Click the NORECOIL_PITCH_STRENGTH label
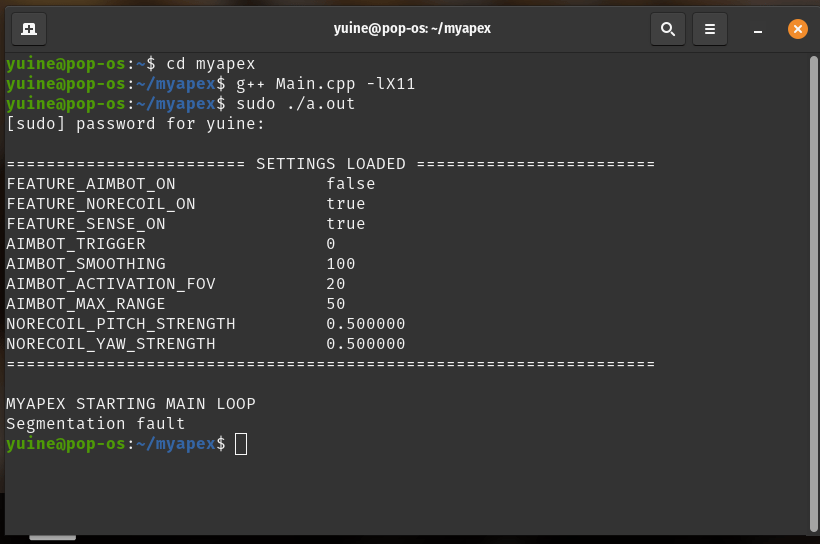This screenshot has height=544, width=820. pyautogui.click(x=121, y=324)
